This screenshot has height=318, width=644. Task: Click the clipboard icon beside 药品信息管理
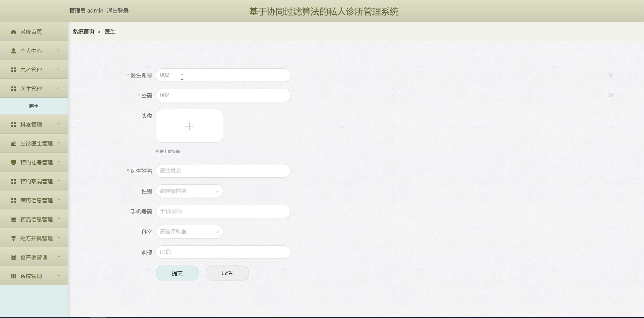(x=14, y=219)
